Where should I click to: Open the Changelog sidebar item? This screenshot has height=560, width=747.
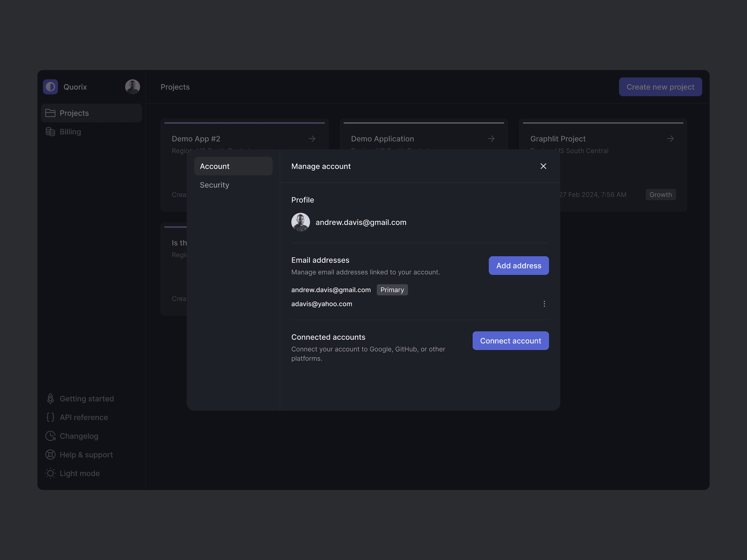point(79,436)
